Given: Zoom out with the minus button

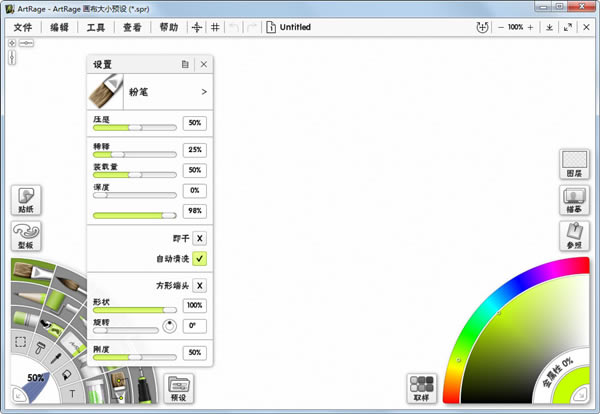Looking at the screenshot, I should [501, 27].
